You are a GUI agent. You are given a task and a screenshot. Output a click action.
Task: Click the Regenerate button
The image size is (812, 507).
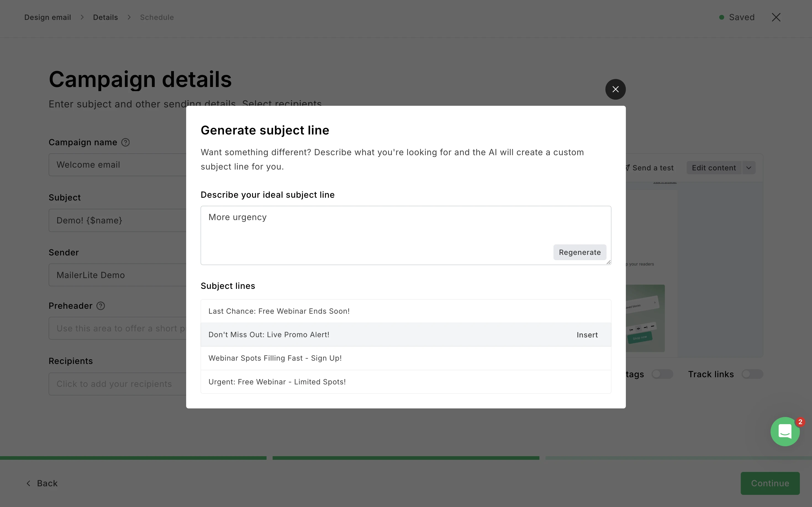click(579, 252)
